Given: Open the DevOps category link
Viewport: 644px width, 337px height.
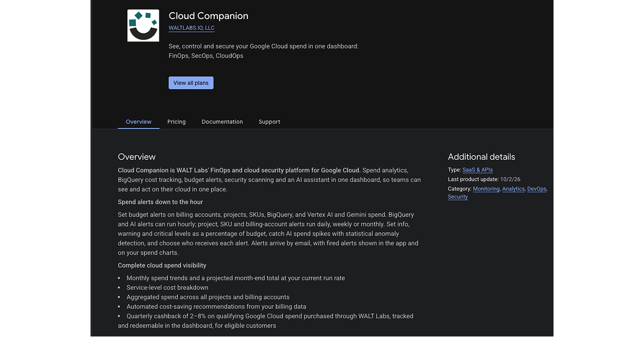Looking at the screenshot, I should click(x=536, y=189).
